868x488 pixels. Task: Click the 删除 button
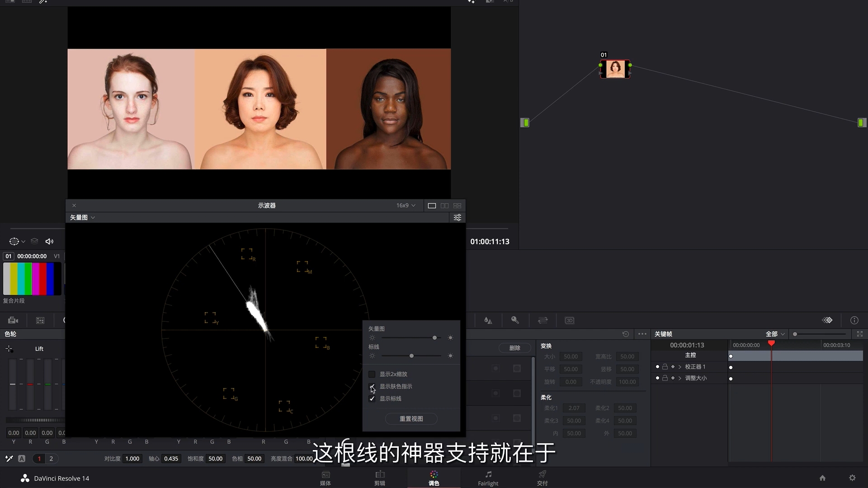point(514,348)
